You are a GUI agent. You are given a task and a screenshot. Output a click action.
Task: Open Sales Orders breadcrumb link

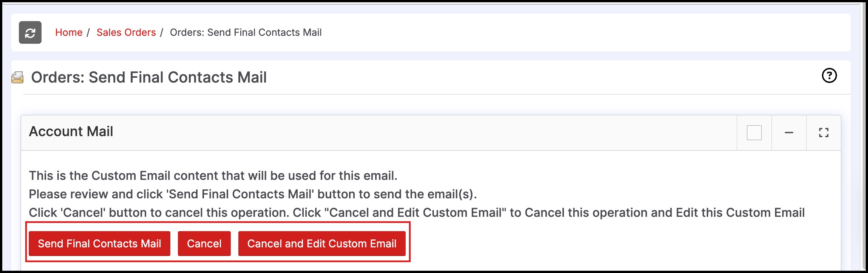point(126,32)
